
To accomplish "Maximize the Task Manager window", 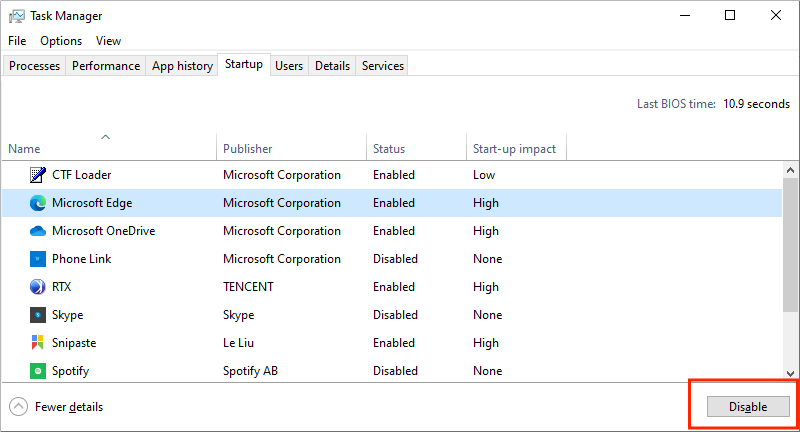I will point(730,15).
